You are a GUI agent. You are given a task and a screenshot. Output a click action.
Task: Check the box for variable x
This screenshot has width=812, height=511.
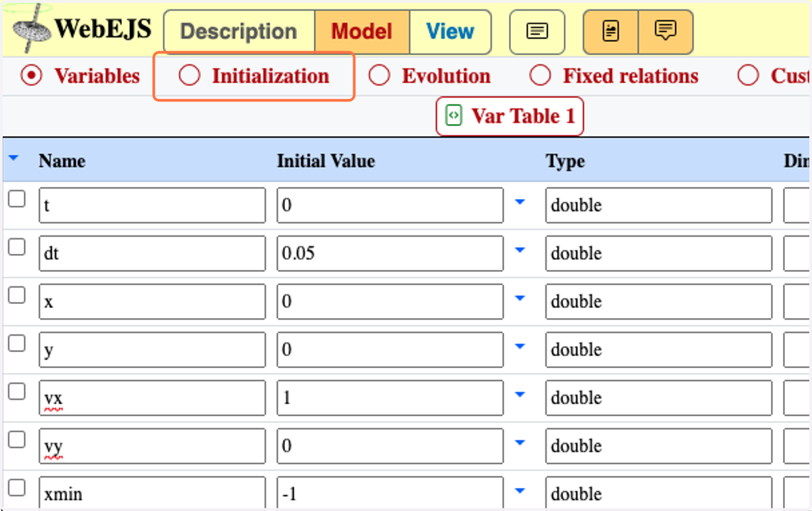[x=16, y=295]
